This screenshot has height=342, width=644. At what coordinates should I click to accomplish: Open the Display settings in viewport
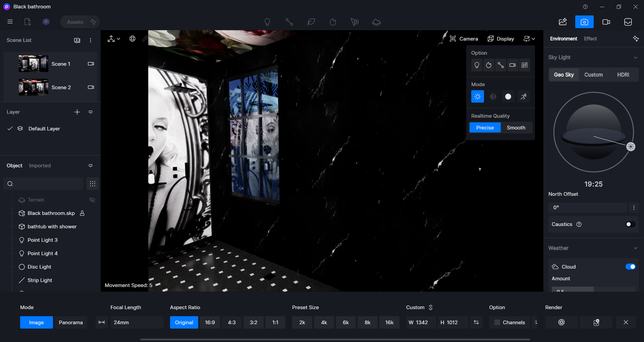[501, 39]
